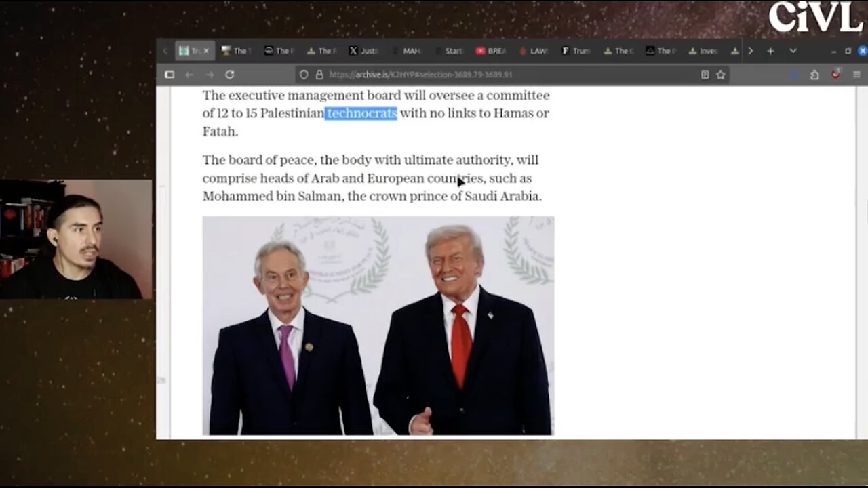Click the red extension badge icon
868x488 pixels.
point(835,74)
